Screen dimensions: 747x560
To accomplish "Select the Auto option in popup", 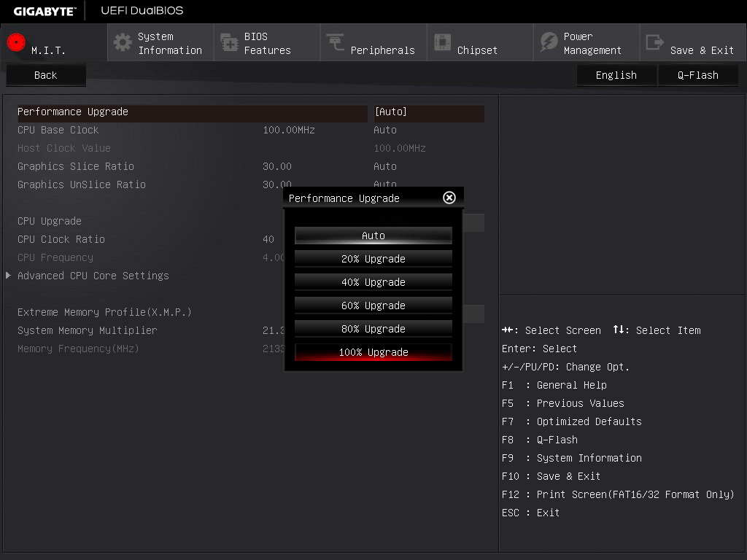I will coord(373,236).
